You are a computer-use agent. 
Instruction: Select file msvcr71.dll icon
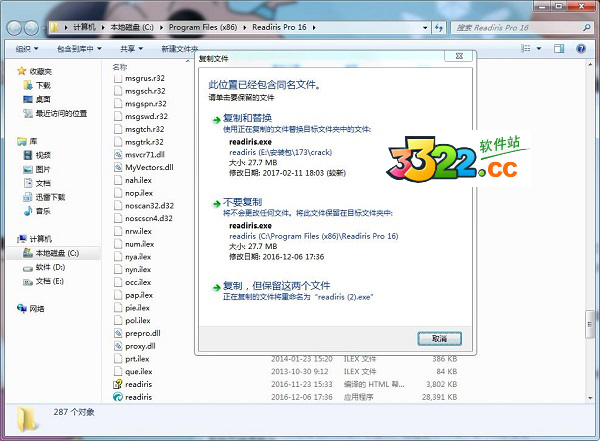(x=118, y=155)
